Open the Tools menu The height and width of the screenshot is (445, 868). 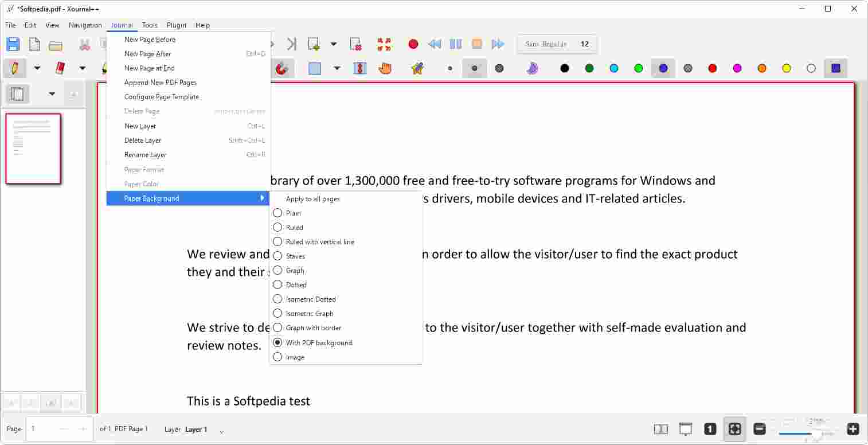pyautogui.click(x=150, y=25)
